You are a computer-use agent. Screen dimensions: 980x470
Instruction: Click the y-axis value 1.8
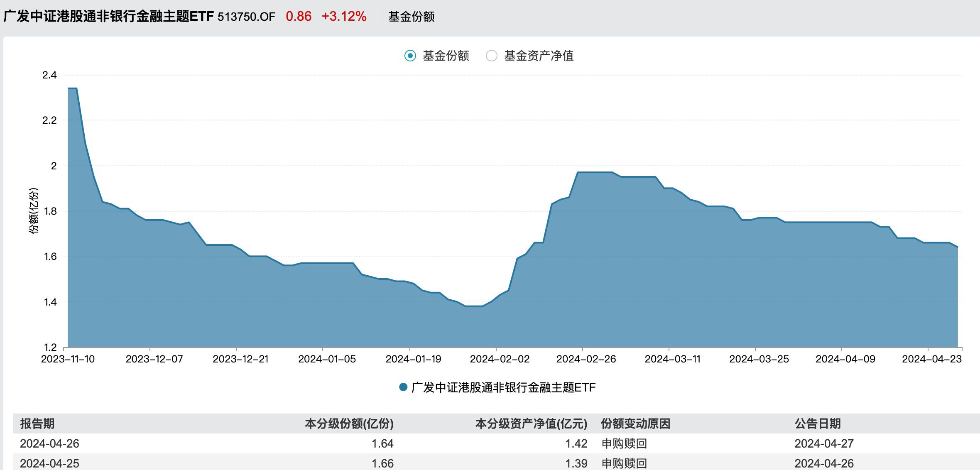pos(50,211)
